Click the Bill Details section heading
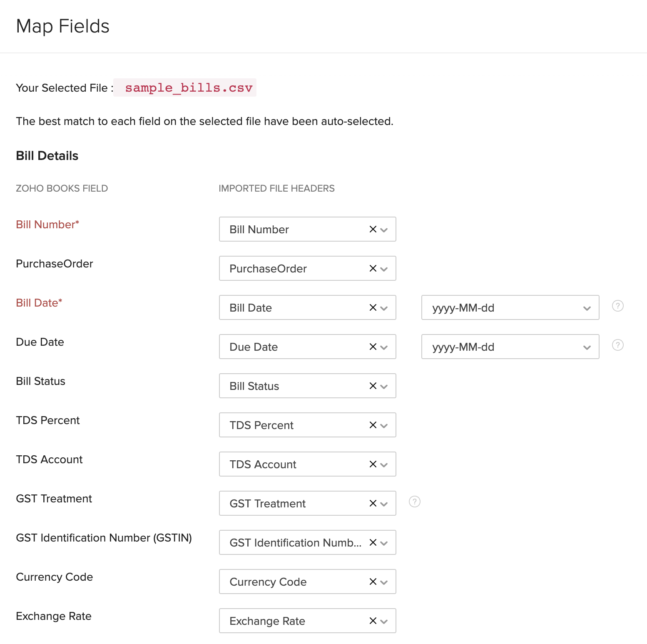This screenshot has height=644, width=647. coord(47,155)
